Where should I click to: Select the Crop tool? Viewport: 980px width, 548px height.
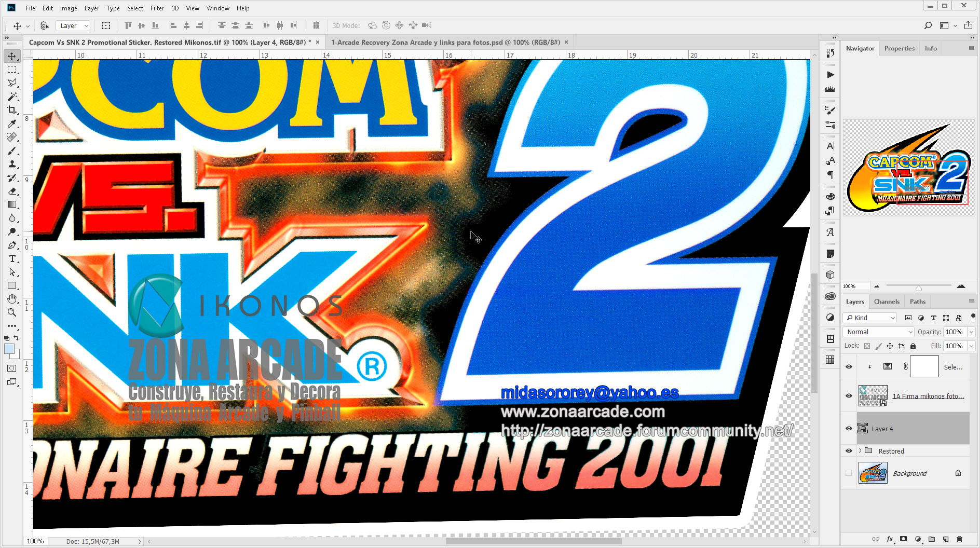tap(12, 110)
